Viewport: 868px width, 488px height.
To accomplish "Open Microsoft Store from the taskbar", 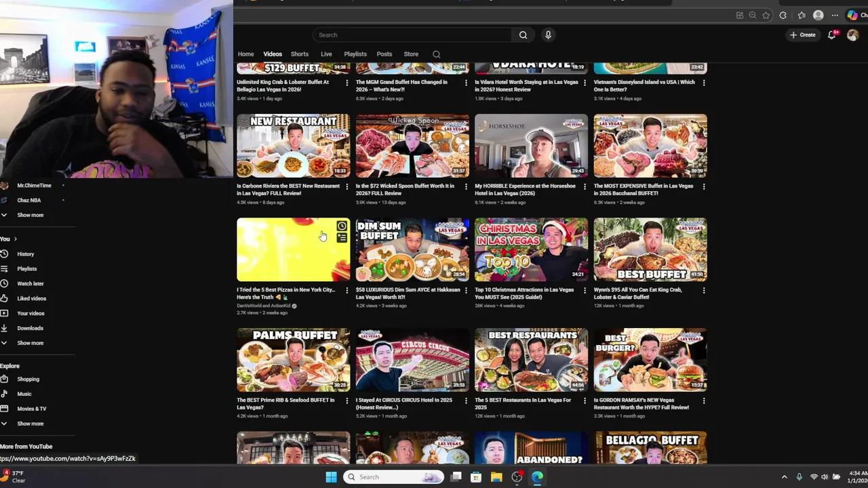I will click(476, 477).
